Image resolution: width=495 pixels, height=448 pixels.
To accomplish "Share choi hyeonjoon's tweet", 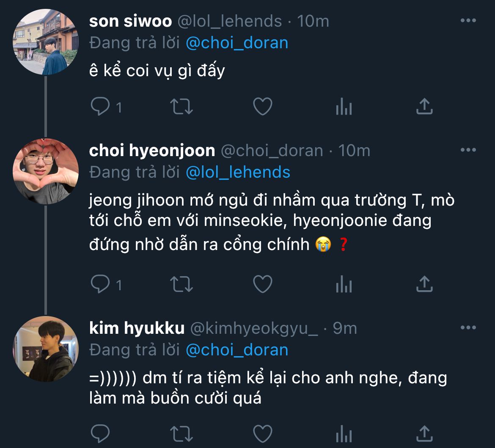I will coord(424,285).
